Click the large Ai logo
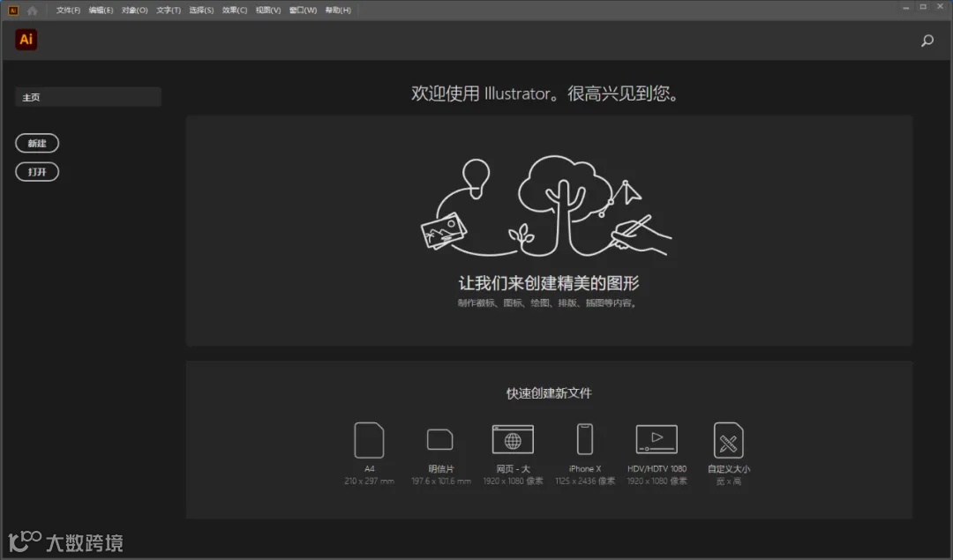953x560 pixels. (26, 40)
